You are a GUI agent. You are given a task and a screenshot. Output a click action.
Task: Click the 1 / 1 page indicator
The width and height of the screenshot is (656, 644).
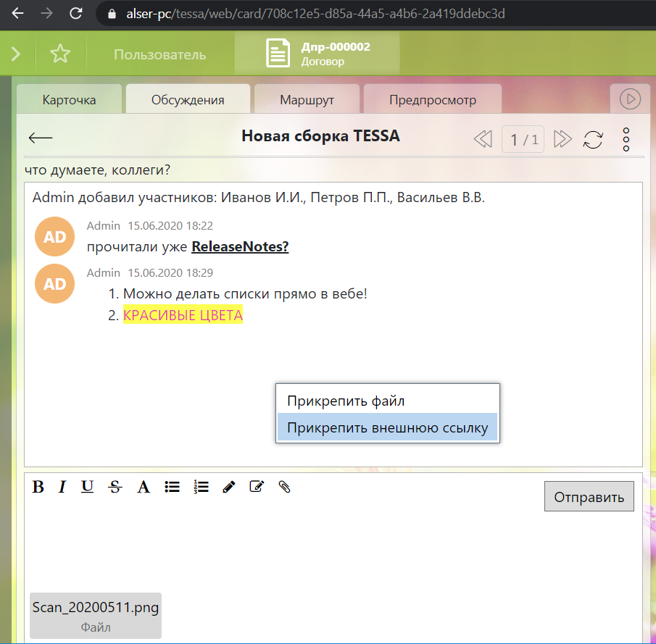[x=523, y=139]
